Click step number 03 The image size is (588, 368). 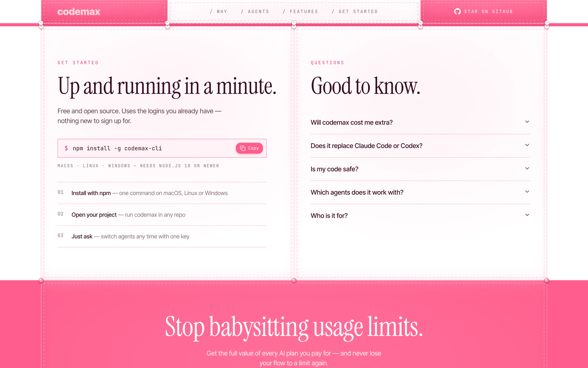click(x=60, y=236)
